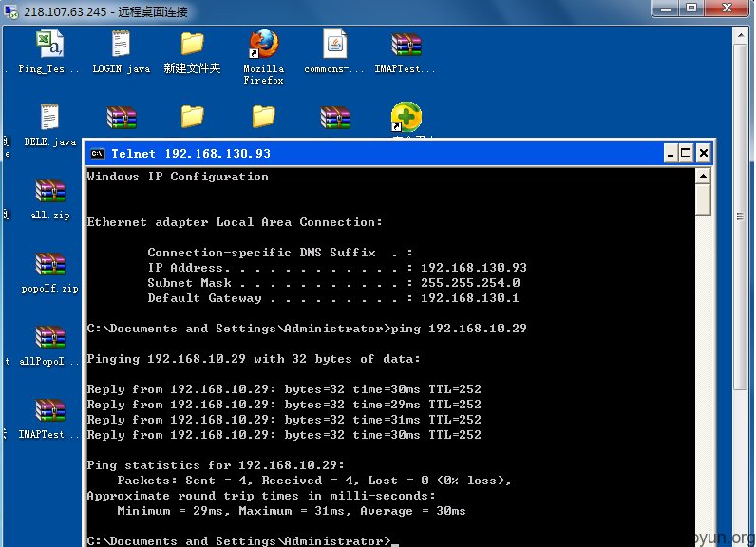Click Approximate round trip times line
This screenshot has height=547, width=756.
261,496
